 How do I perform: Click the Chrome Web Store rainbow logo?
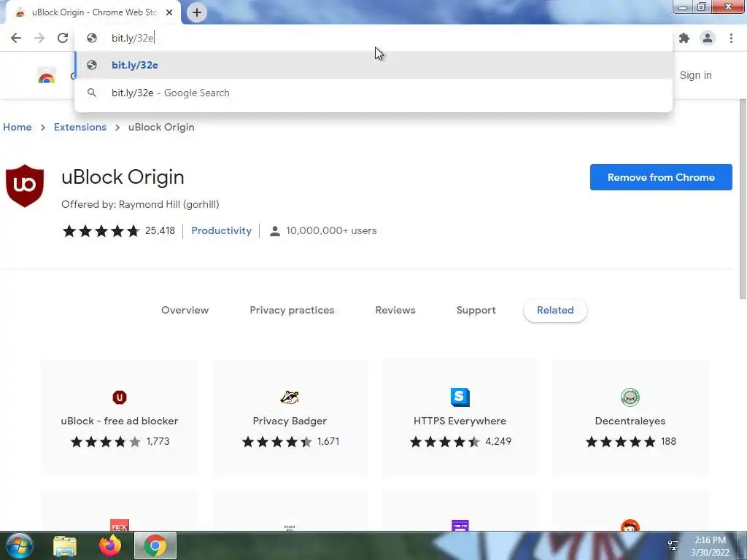point(47,75)
